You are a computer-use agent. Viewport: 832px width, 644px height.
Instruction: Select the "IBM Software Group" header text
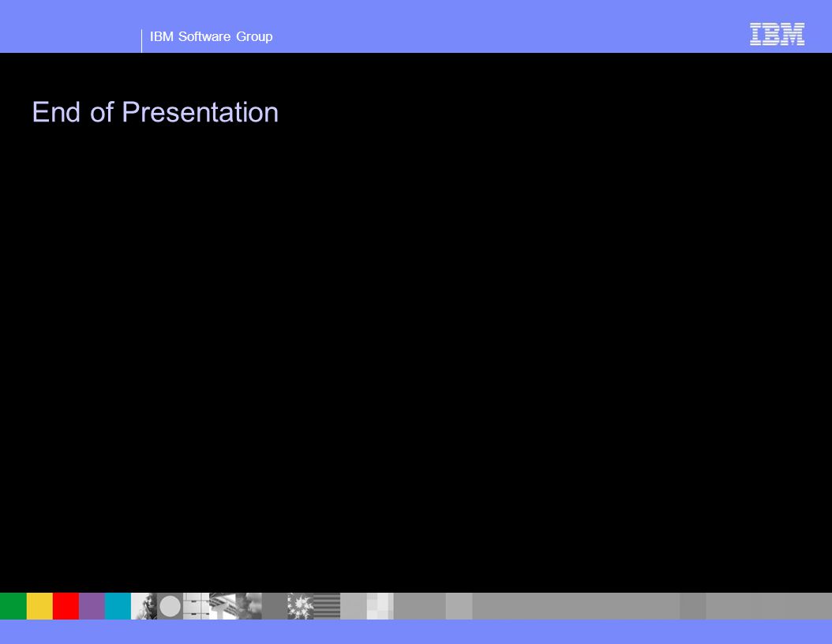[212, 36]
